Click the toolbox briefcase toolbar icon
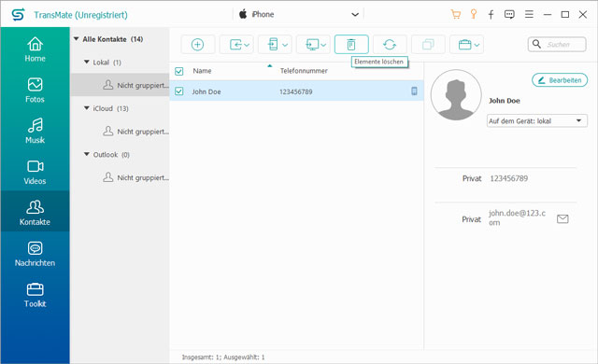The image size is (598, 364). pos(464,45)
